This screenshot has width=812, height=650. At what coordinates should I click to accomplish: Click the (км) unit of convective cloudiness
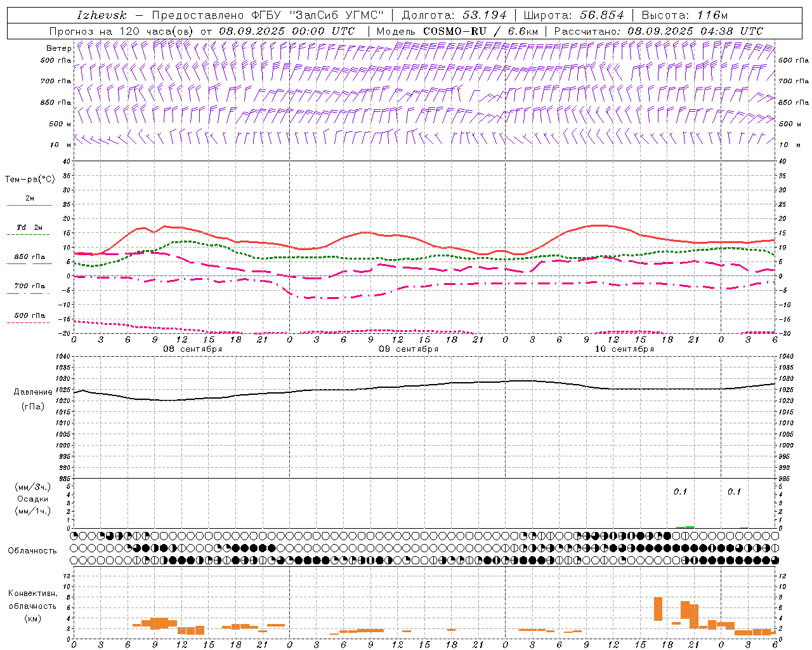pos(32,618)
